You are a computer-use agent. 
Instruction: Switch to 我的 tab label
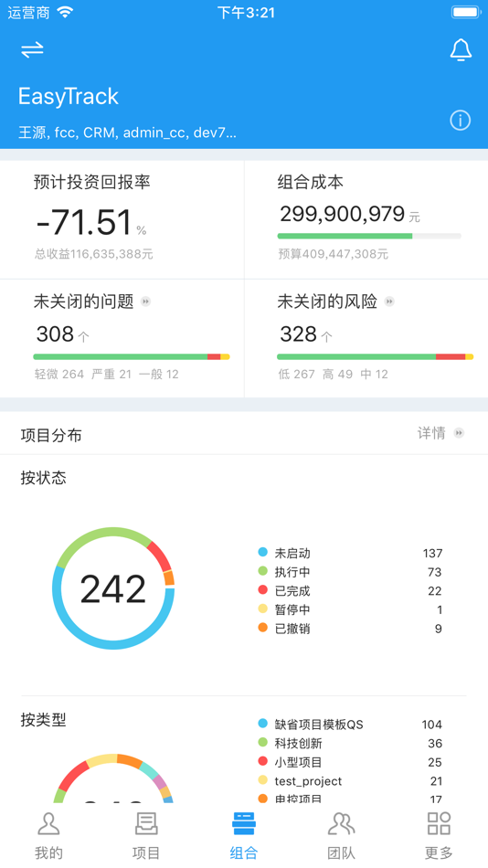click(x=48, y=853)
